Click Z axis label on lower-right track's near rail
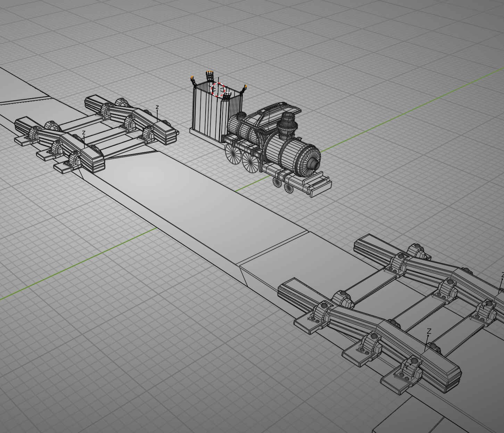 point(429,331)
